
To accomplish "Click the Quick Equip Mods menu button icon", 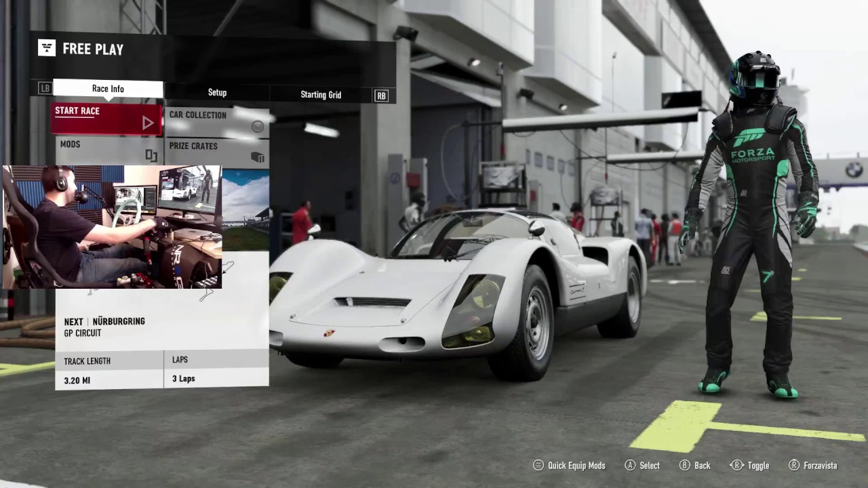I will pos(538,466).
